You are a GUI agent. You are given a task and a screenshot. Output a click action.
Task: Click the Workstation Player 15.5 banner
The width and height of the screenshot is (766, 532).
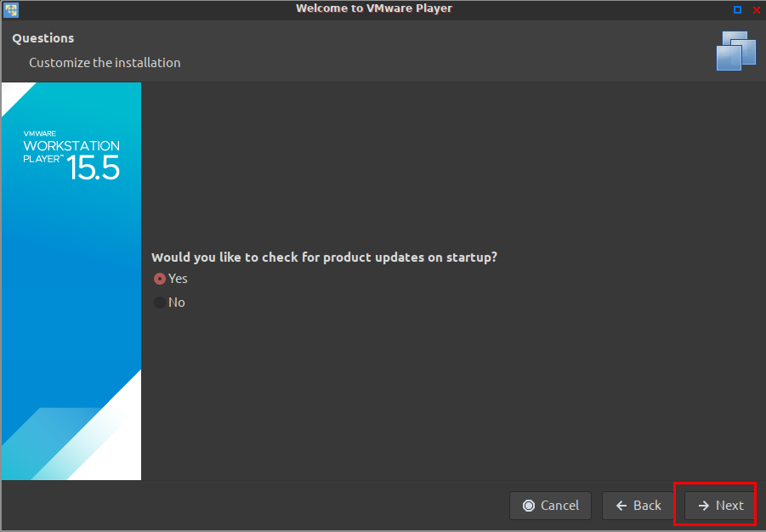point(71,281)
